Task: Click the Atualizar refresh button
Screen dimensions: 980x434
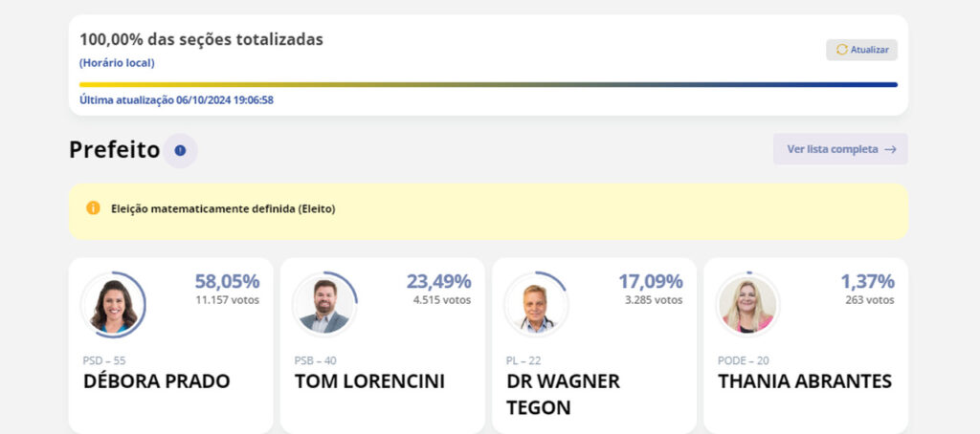Action: tap(861, 50)
